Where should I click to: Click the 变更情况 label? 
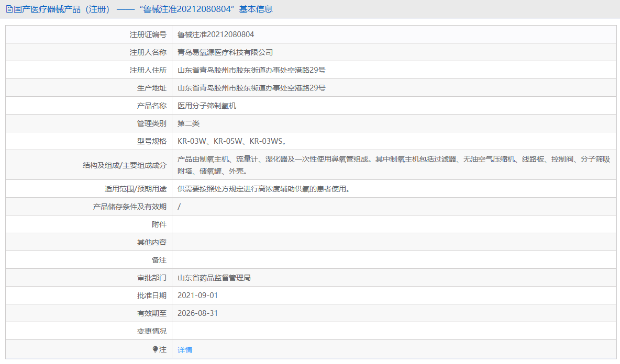point(152,331)
